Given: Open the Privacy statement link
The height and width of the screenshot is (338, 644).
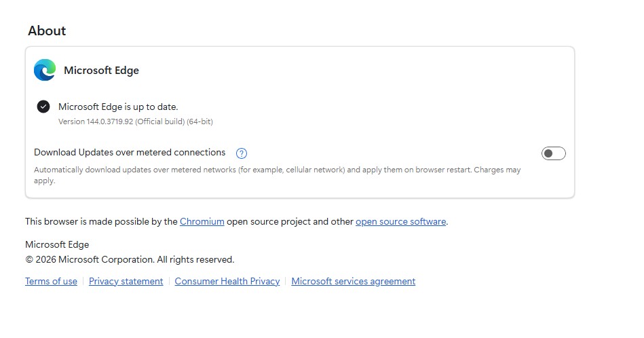Looking at the screenshot, I should coord(126,281).
